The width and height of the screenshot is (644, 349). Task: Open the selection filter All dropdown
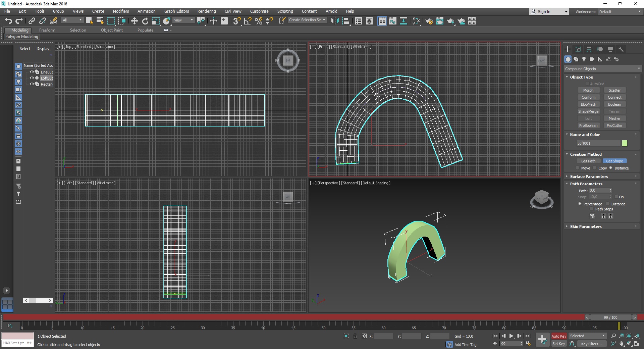[72, 20]
